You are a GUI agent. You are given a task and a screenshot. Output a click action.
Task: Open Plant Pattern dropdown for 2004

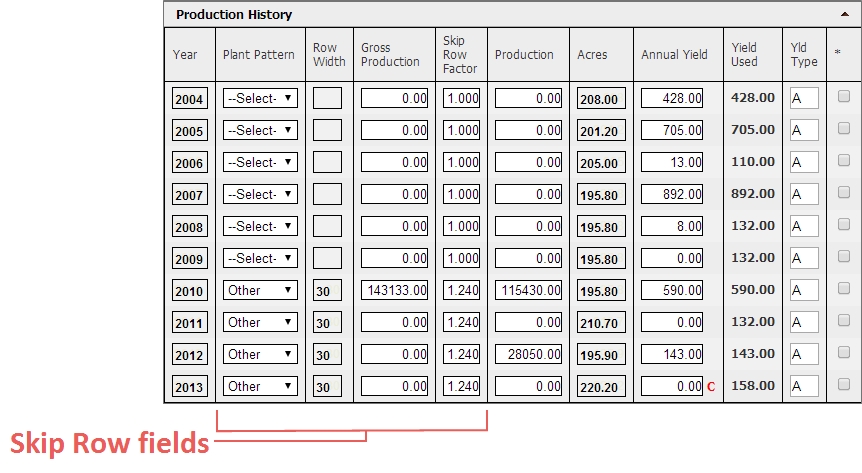pos(260,98)
